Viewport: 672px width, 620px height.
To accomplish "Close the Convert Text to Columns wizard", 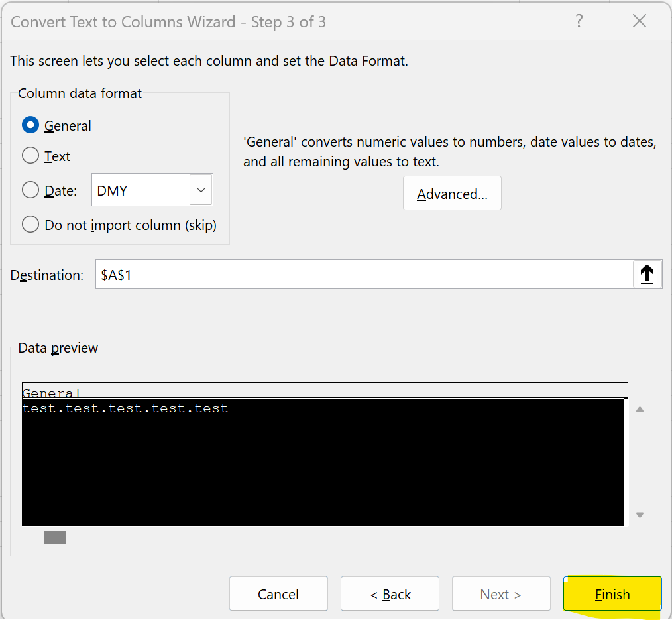I will [x=639, y=21].
